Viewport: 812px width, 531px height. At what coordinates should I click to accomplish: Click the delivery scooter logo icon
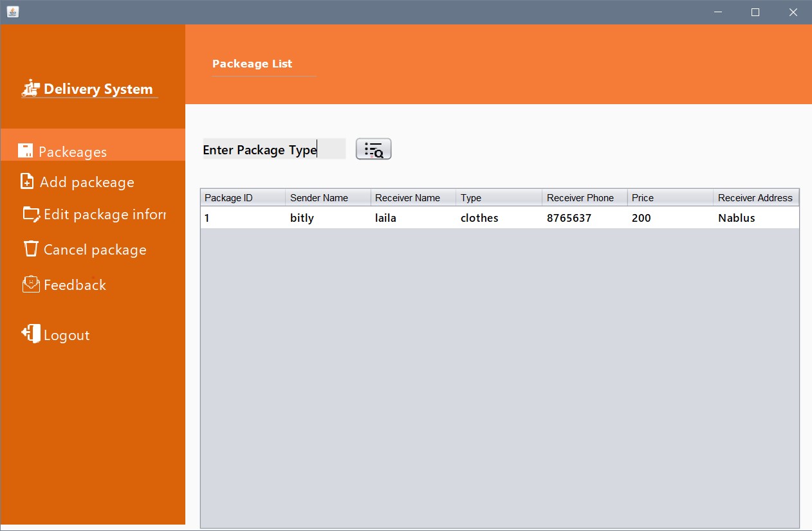tap(30, 88)
